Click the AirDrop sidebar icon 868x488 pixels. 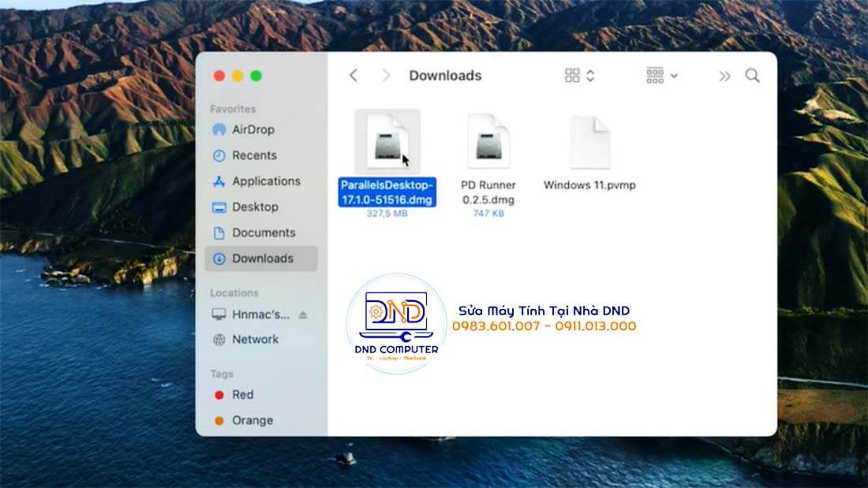click(x=219, y=129)
